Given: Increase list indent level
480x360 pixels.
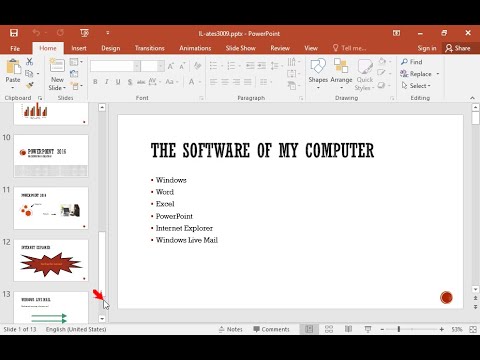Looking at the screenshot, I should pyautogui.click(x=262, y=66).
